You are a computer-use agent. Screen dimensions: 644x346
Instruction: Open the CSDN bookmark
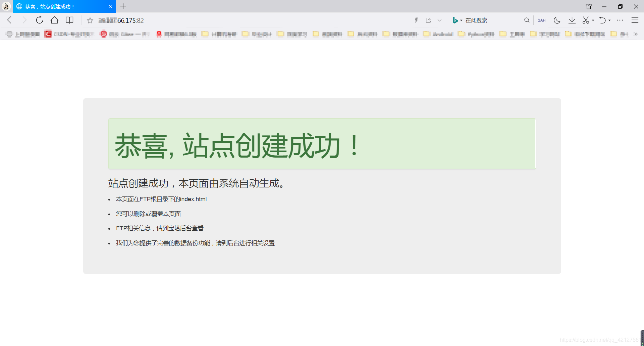[69, 34]
